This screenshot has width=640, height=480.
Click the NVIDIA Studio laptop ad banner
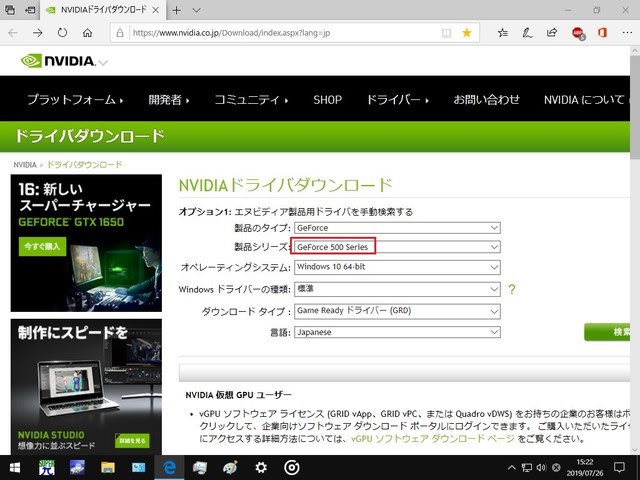[86, 387]
